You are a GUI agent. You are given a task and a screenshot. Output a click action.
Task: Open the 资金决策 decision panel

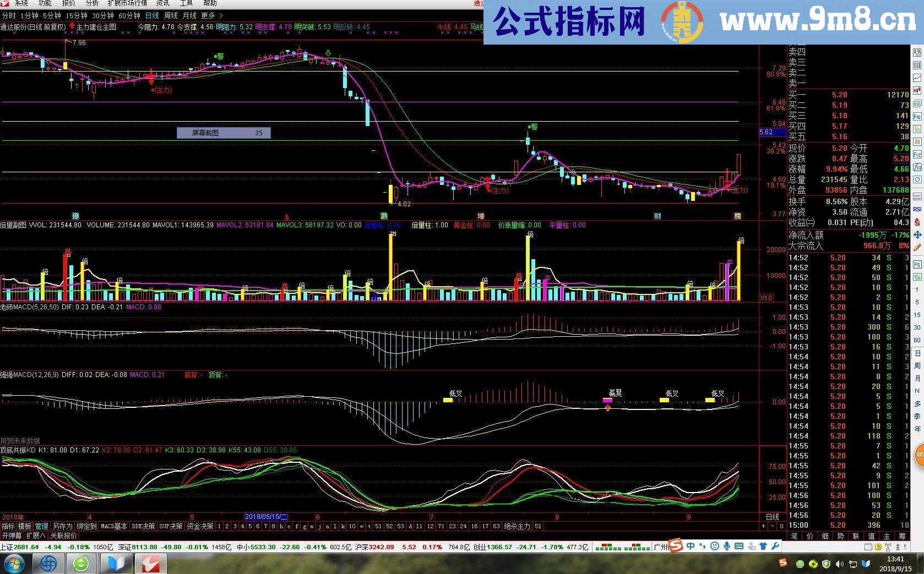[x=199, y=527]
